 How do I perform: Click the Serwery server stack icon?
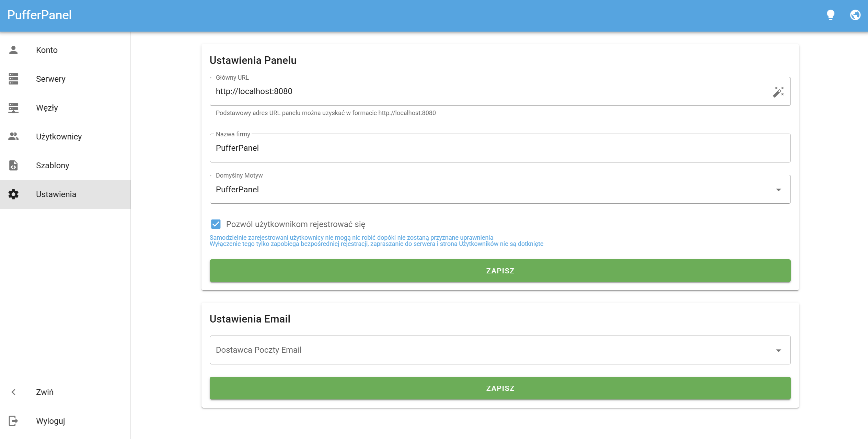tap(13, 79)
